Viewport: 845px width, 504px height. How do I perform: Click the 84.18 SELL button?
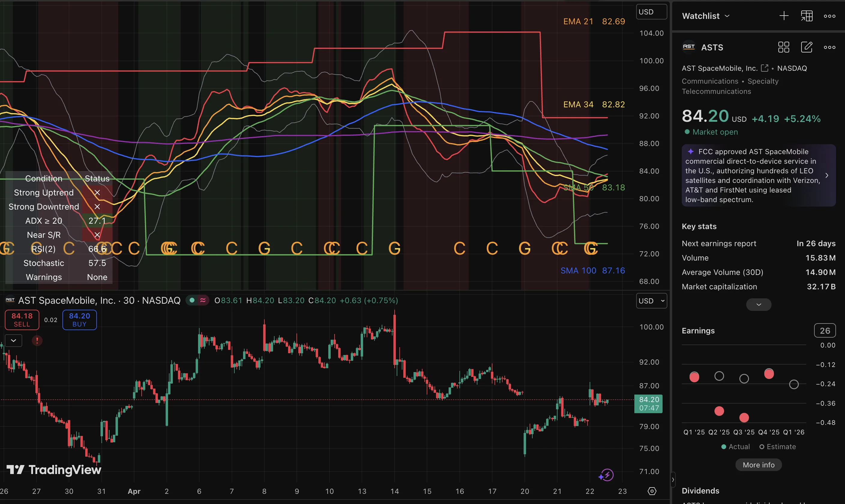coord(22,320)
